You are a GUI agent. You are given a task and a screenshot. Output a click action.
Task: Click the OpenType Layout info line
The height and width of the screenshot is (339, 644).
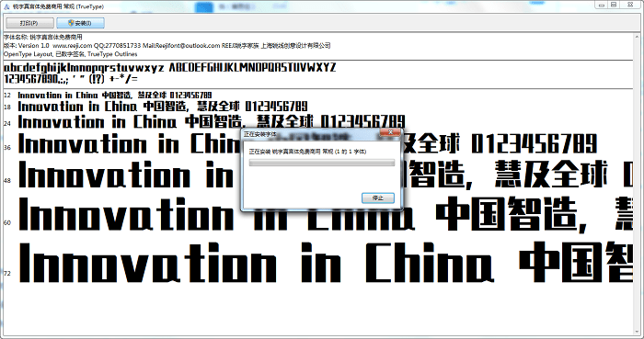click(71, 54)
